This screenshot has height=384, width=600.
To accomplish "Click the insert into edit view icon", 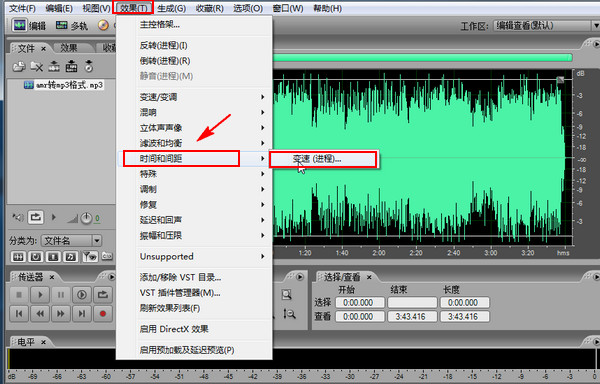I will pos(54,67).
